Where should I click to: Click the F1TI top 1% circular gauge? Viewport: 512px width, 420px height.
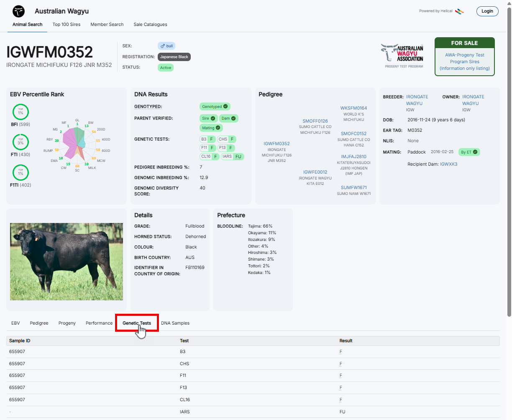click(x=20, y=173)
